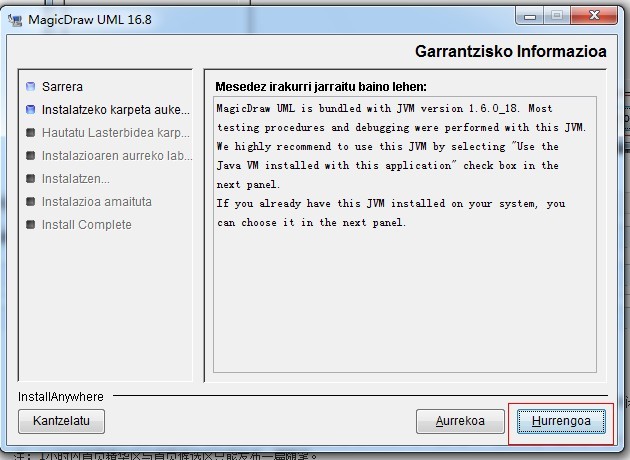Image resolution: width=630 pixels, height=460 pixels.
Task: Select the Hautatu Lasterbidea karp... step
Action: (x=116, y=133)
